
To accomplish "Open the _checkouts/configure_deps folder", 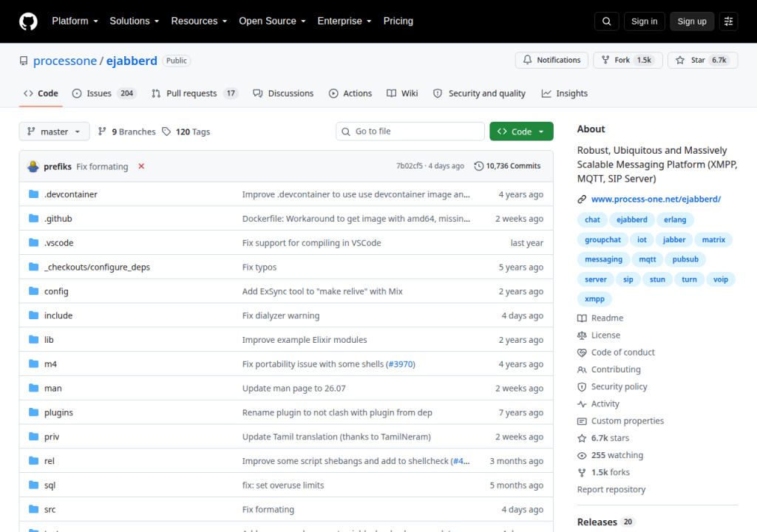I will pos(97,267).
